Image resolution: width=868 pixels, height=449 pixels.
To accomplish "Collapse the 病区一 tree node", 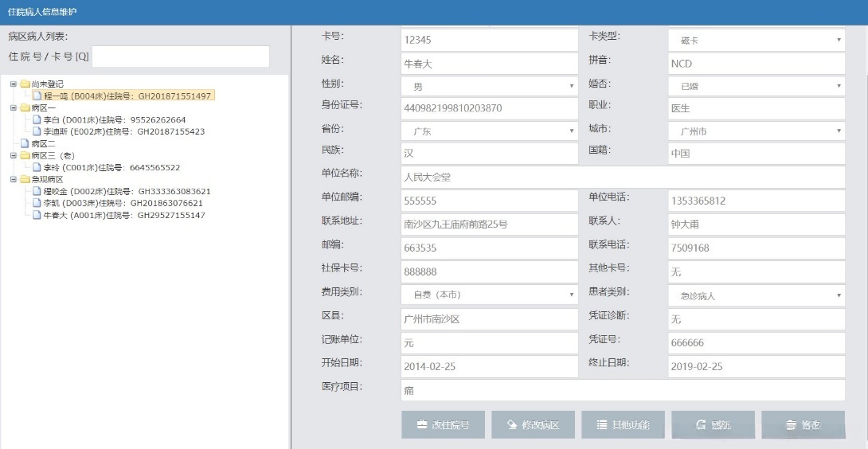I will [14, 107].
